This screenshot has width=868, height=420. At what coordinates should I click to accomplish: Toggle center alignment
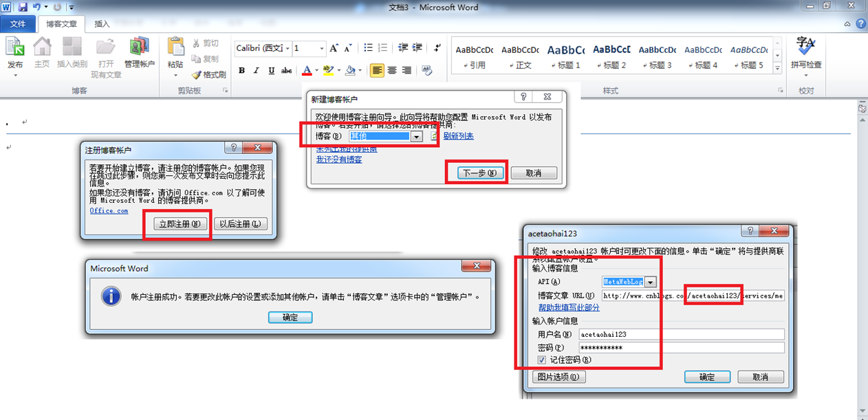392,70
